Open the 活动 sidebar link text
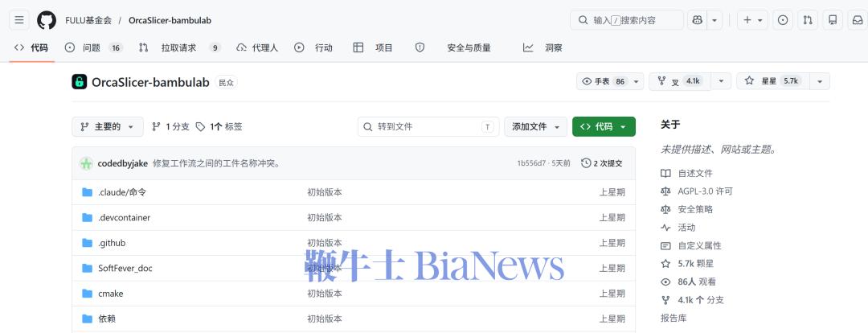 click(x=686, y=227)
